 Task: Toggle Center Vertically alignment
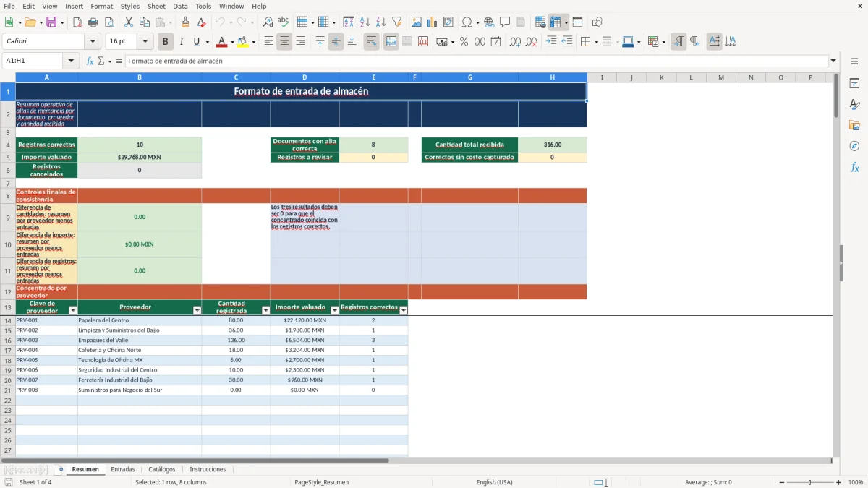336,42
